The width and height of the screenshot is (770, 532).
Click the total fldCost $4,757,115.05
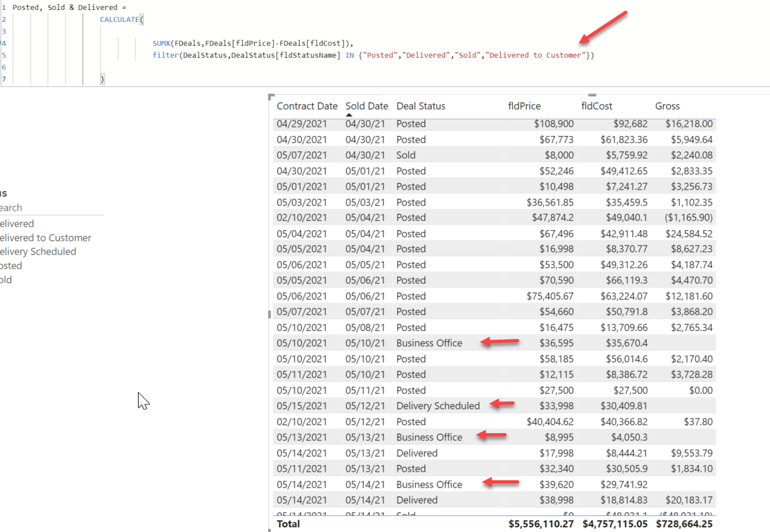click(x=615, y=523)
